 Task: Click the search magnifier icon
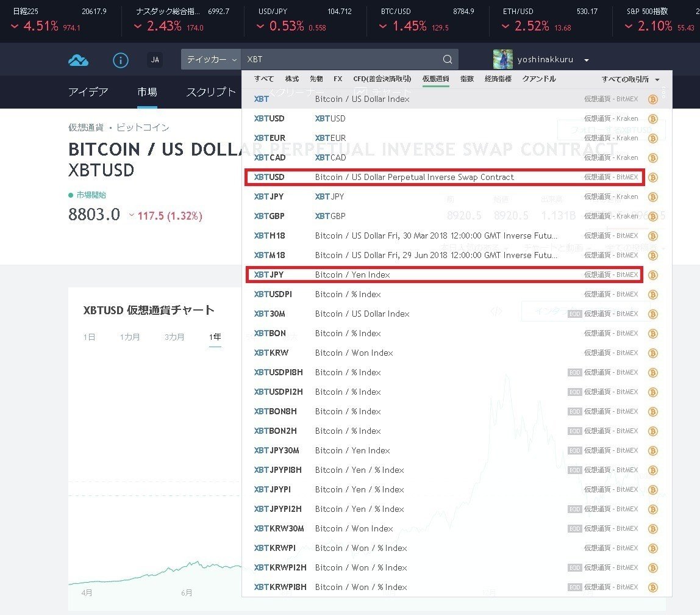coord(448,59)
